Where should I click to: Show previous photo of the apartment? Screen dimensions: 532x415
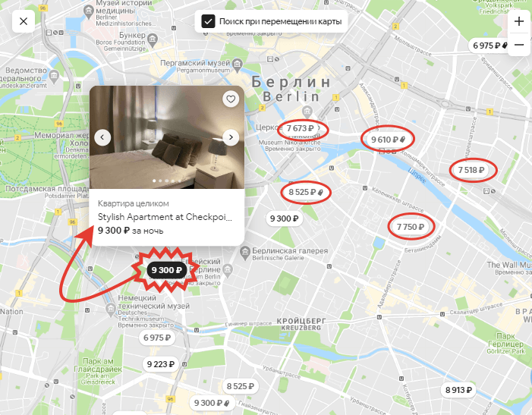coord(102,137)
